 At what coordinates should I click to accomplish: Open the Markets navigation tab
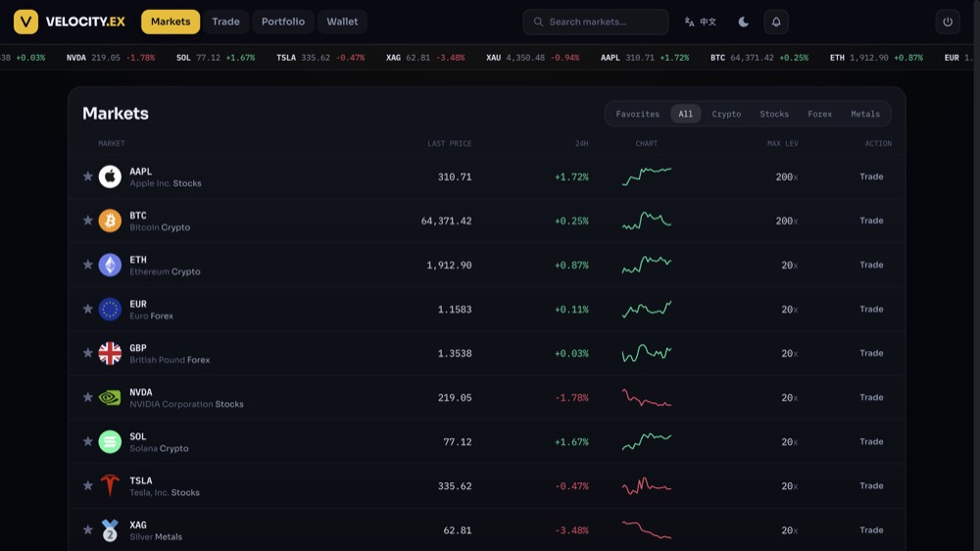tap(171, 22)
